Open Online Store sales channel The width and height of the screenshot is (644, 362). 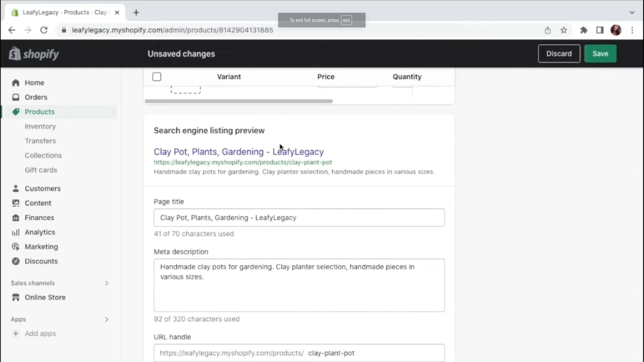[x=45, y=297]
